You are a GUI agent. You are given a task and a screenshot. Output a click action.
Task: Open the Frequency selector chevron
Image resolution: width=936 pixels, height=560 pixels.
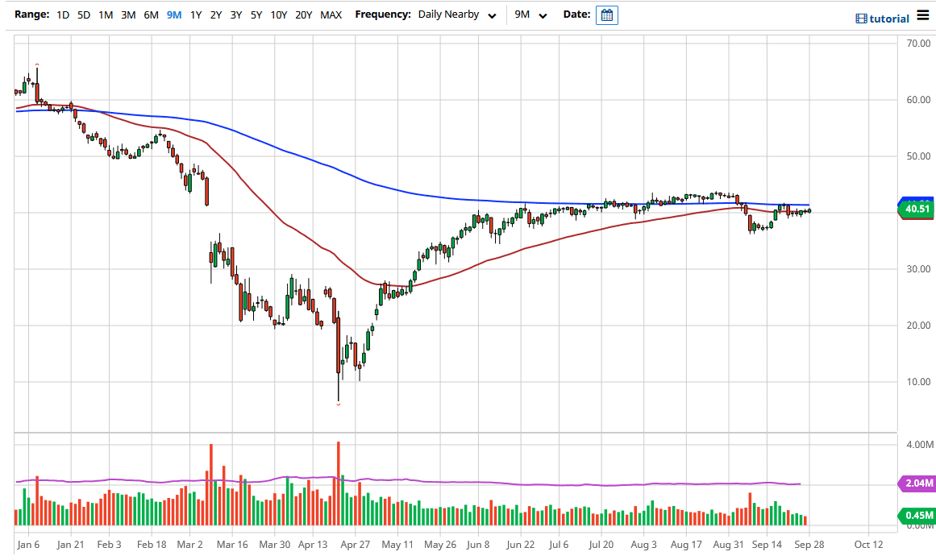(492, 16)
